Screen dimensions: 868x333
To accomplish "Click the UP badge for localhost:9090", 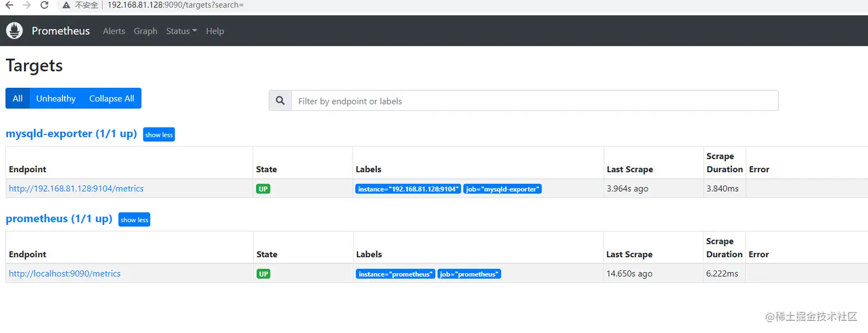I will [263, 274].
